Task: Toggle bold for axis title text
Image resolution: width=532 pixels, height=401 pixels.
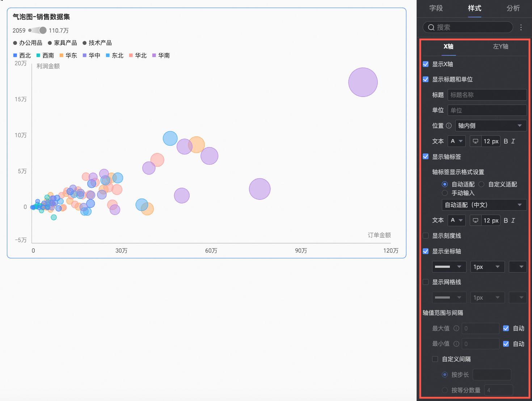Action: pyautogui.click(x=506, y=141)
